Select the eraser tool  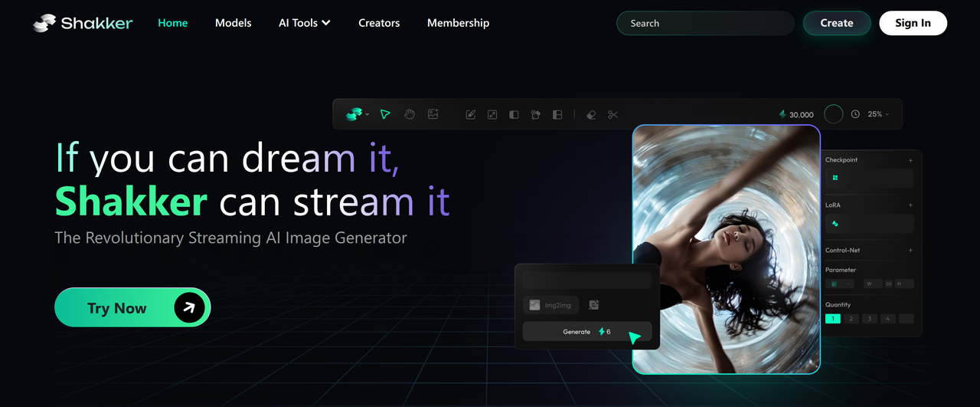click(x=591, y=114)
